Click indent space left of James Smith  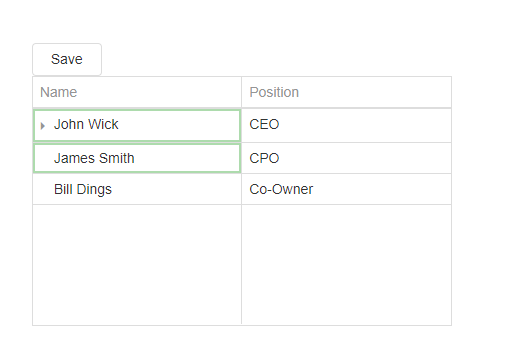(44, 158)
